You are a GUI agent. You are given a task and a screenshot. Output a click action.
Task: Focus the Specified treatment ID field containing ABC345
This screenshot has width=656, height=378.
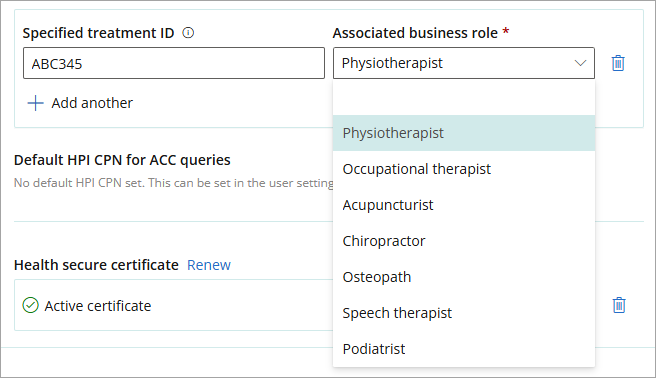point(174,63)
